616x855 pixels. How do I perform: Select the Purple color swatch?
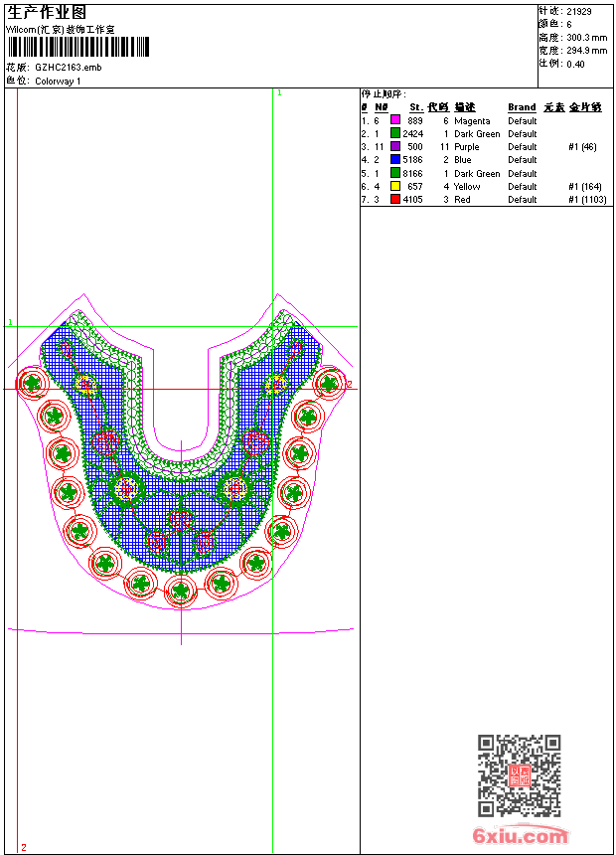pyautogui.click(x=394, y=146)
